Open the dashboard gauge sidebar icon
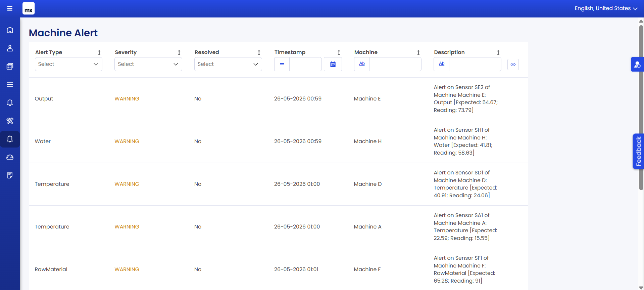Viewport: 644px width, 290px height. pyautogui.click(x=10, y=157)
